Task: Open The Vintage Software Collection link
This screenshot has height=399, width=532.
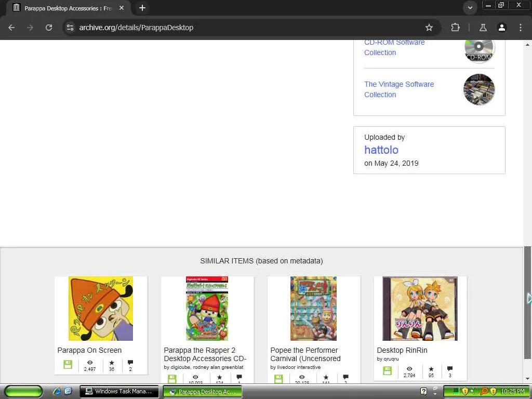Action: pos(399,89)
